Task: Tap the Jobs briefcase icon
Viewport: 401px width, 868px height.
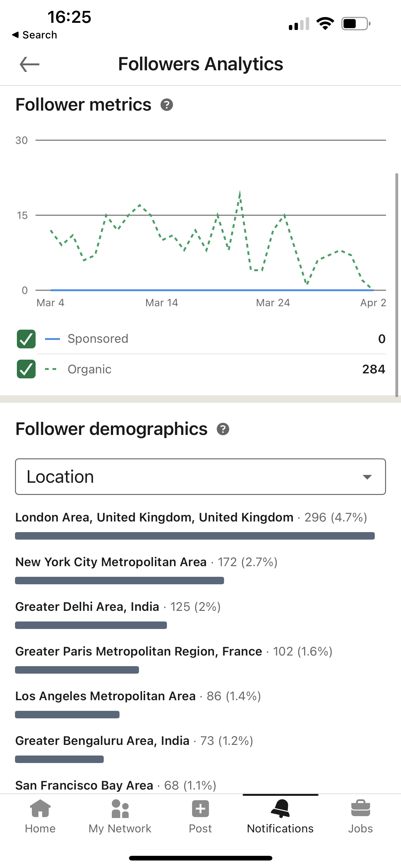Action: tap(360, 809)
